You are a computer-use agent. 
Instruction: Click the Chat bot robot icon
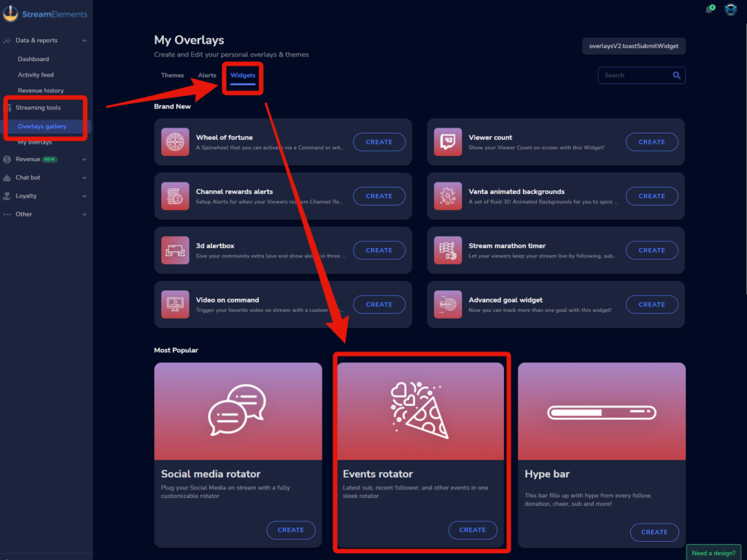tap(7, 178)
